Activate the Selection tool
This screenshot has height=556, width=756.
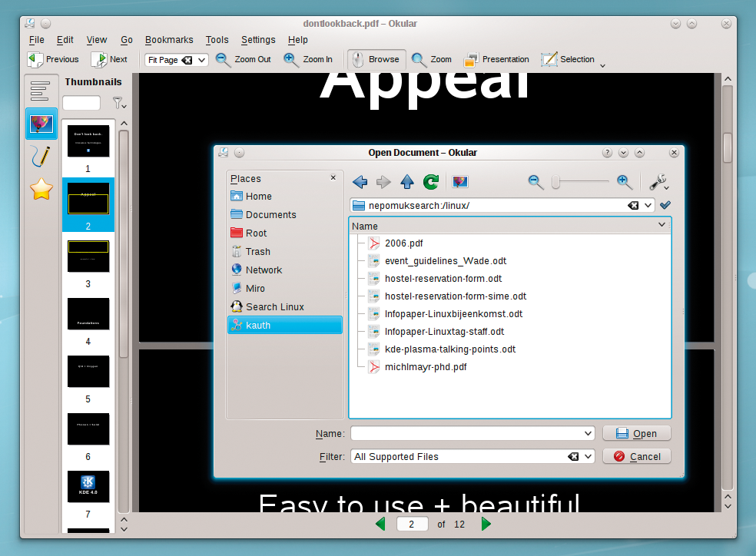[568, 59]
